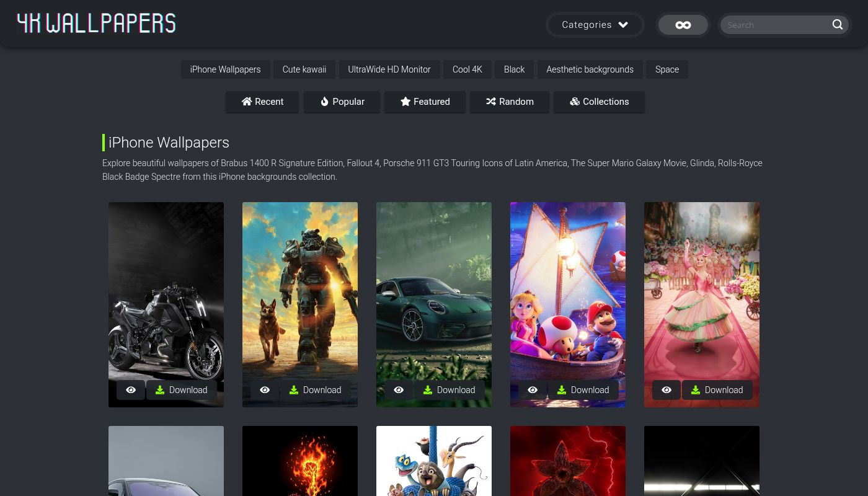Screen dimensions: 868x496
Task: Click the search magnifier icon
Action: pos(837,25)
